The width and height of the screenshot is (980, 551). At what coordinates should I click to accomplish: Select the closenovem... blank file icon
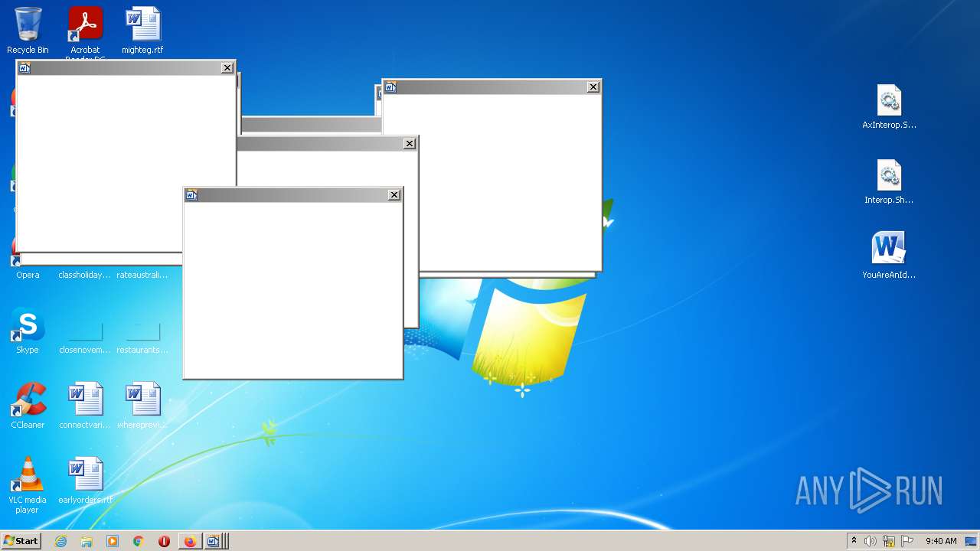point(85,337)
